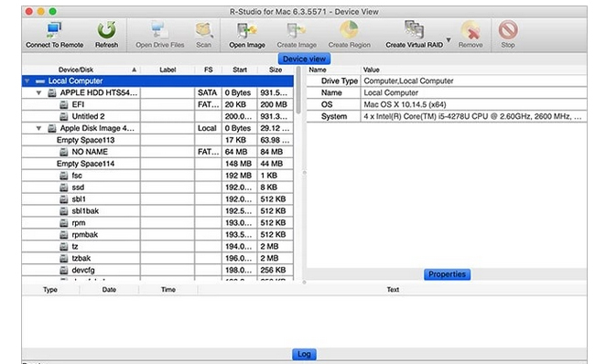The width and height of the screenshot is (606, 364).
Task: Click the red Stop icon
Action: [508, 30]
